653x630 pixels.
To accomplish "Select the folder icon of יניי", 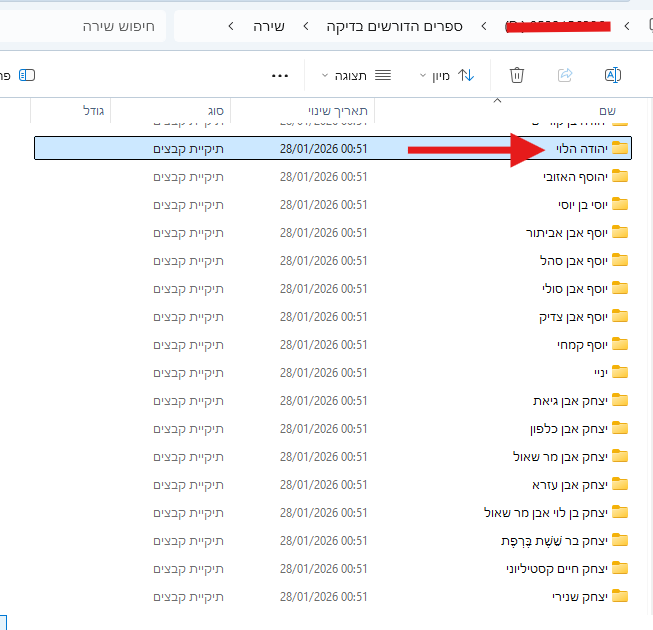I will [620, 372].
